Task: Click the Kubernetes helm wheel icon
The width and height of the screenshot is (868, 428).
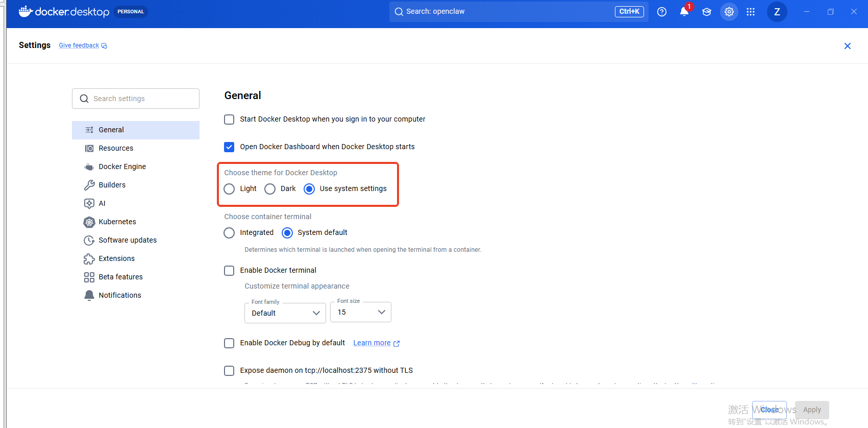Action: tap(89, 222)
